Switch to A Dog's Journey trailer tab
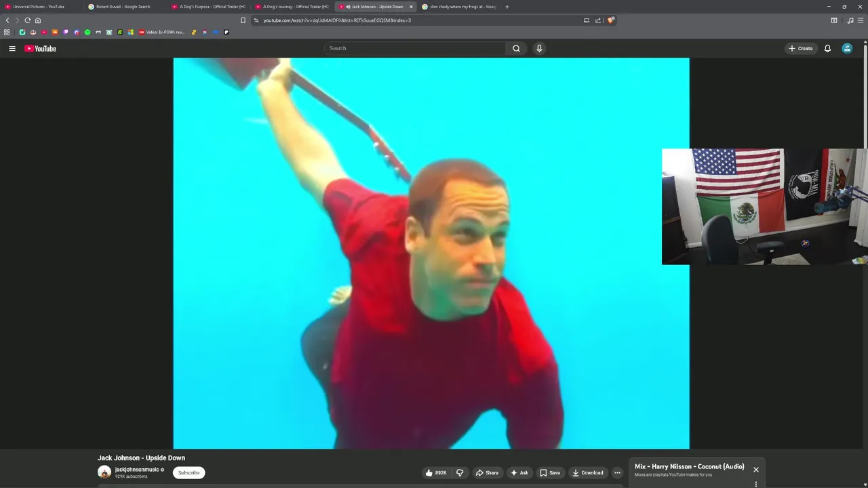 (292, 7)
